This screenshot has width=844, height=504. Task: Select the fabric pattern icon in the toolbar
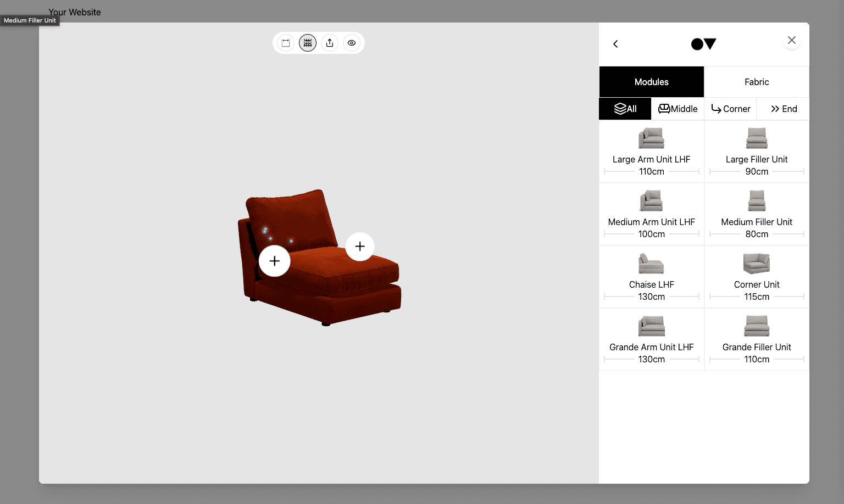[x=308, y=42]
